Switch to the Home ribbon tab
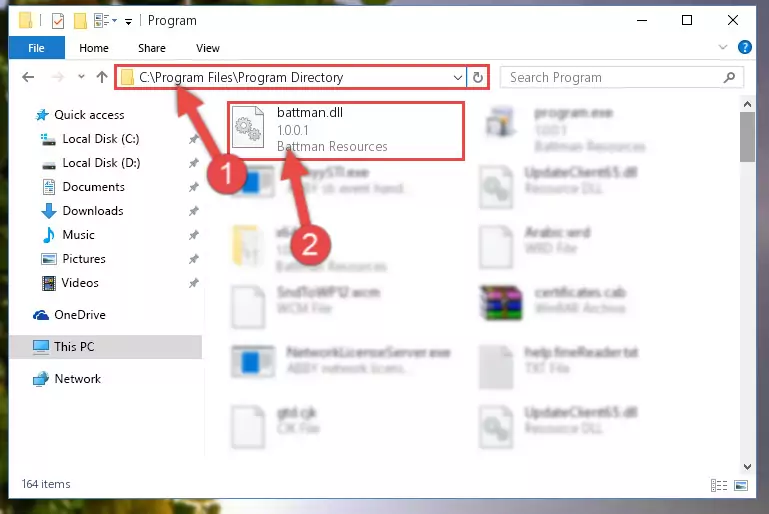The width and height of the screenshot is (769, 514). pyautogui.click(x=94, y=48)
